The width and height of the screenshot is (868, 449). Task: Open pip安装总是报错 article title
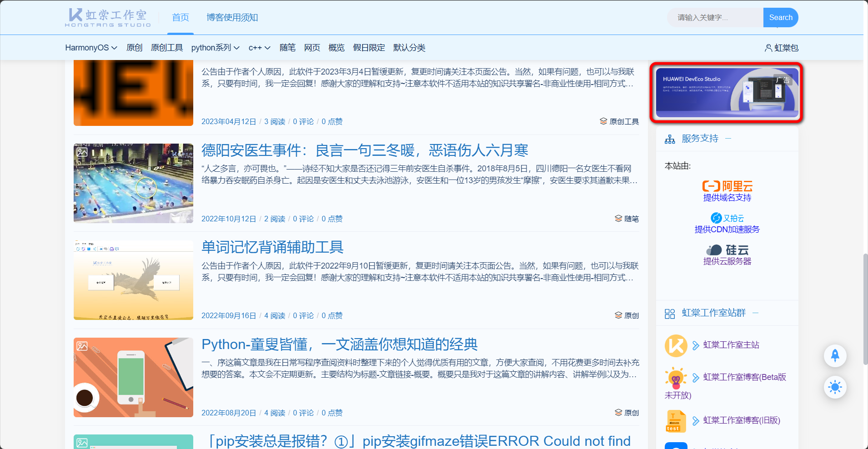point(416,441)
